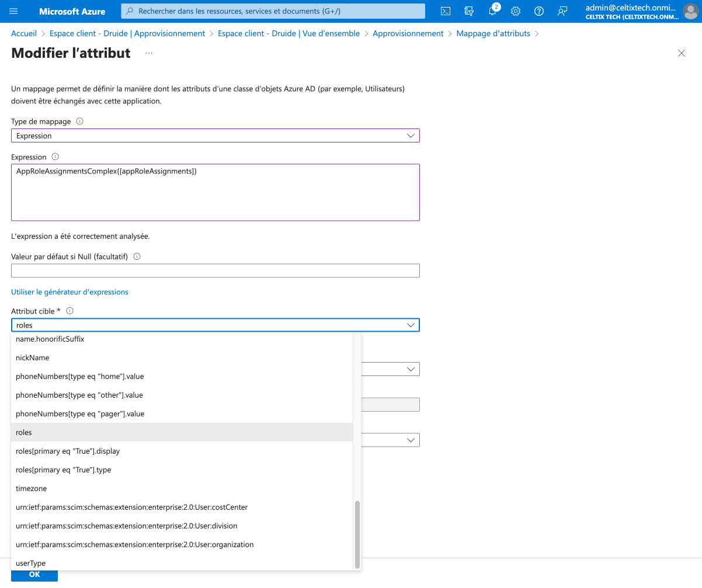Select the highlighted roles option
Screen dimensions: 702x588
(x=182, y=433)
